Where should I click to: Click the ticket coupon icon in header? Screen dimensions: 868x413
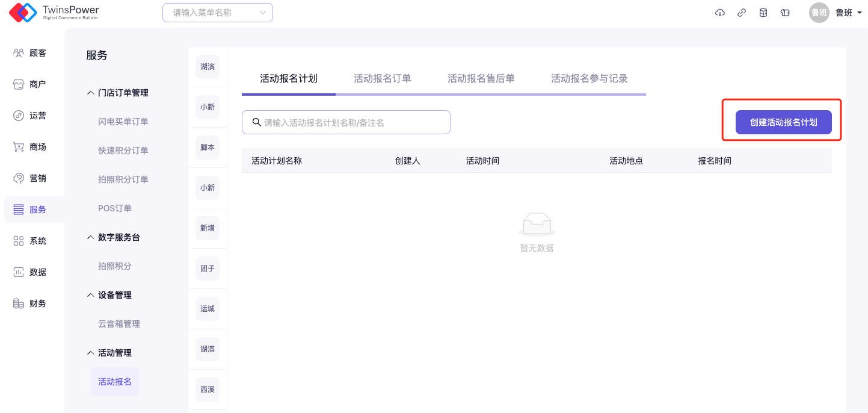[785, 13]
